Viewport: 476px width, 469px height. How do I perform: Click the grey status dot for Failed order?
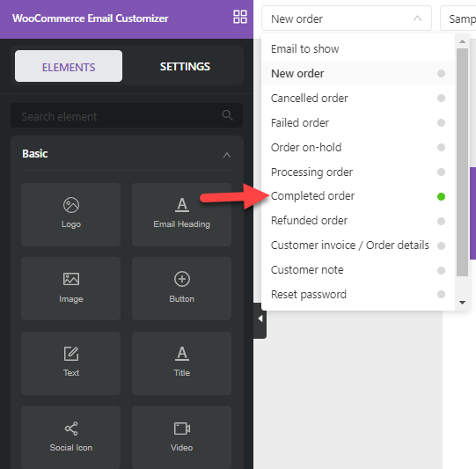[441, 122]
